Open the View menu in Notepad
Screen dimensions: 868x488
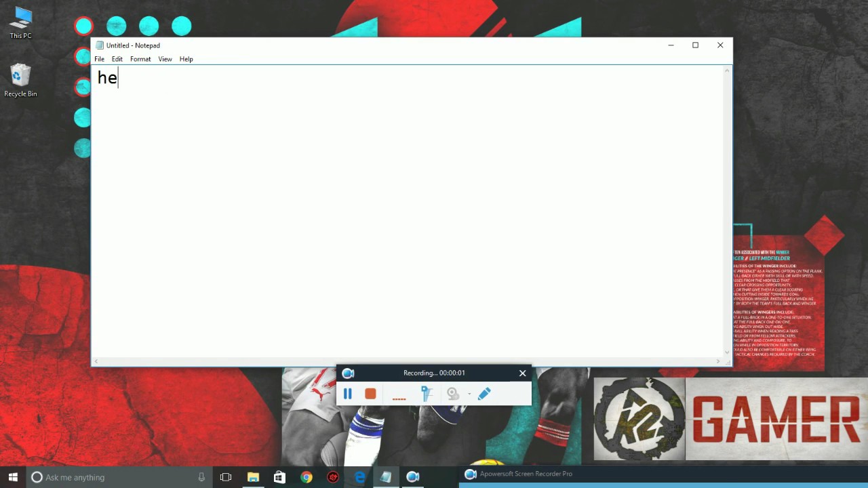tap(165, 59)
